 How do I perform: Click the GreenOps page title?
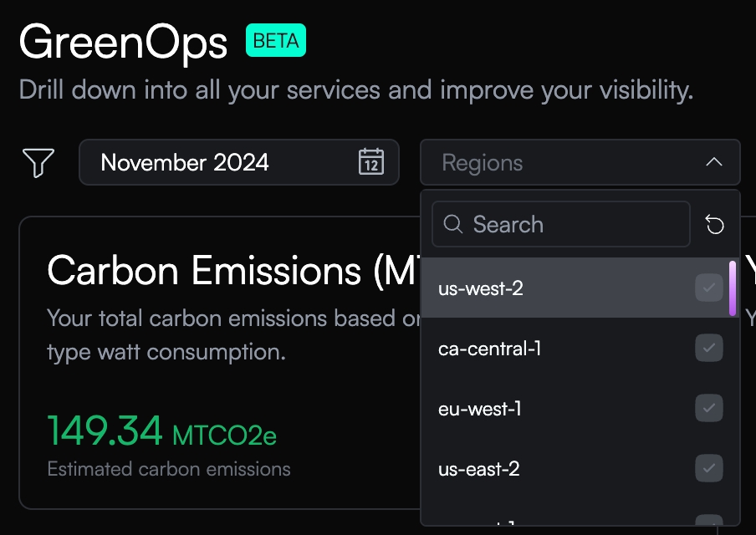click(123, 42)
